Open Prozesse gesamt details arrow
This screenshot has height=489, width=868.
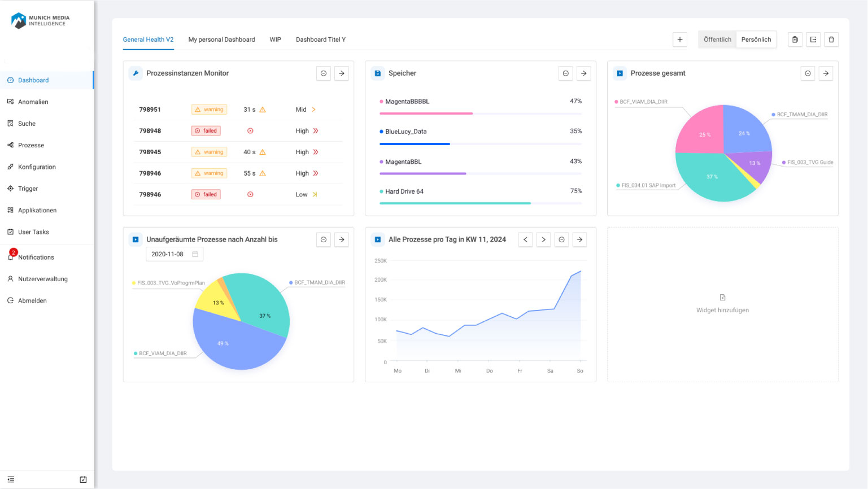[x=826, y=73]
